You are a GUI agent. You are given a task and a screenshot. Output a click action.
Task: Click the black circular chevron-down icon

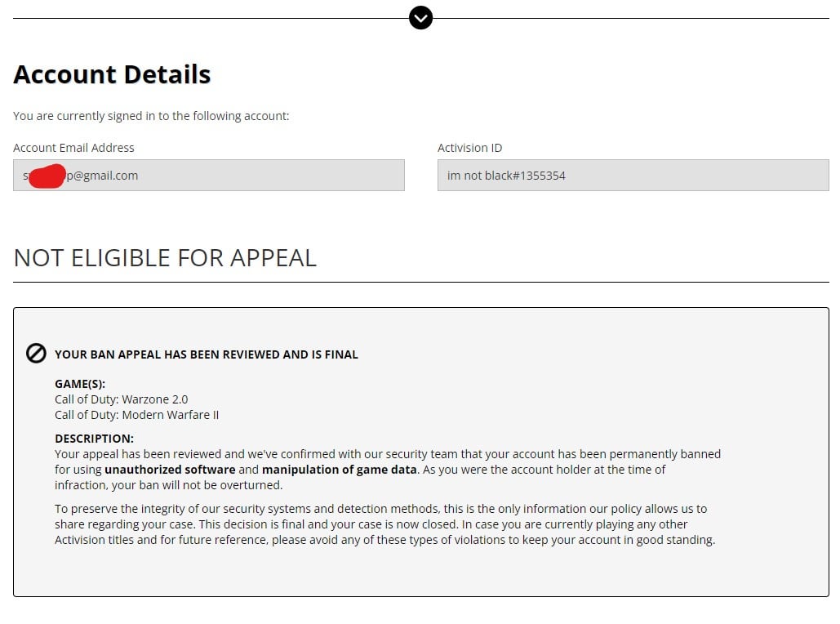click(x=420, y=17)
